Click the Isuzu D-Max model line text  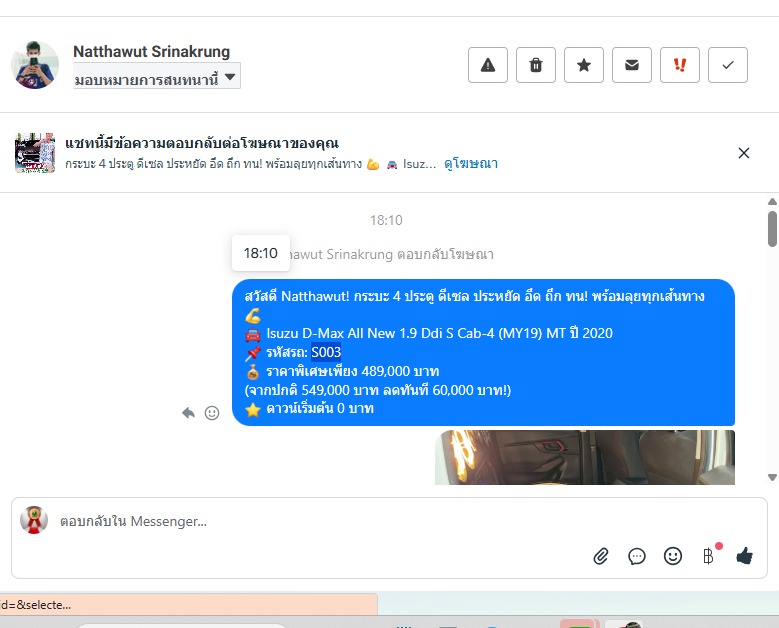click(439, 333)
